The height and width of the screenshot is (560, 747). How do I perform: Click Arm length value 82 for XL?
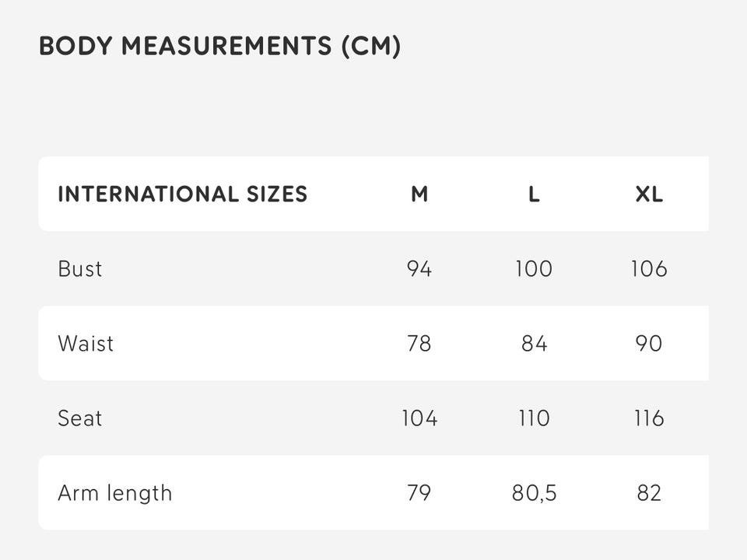(x=649, y=493)
